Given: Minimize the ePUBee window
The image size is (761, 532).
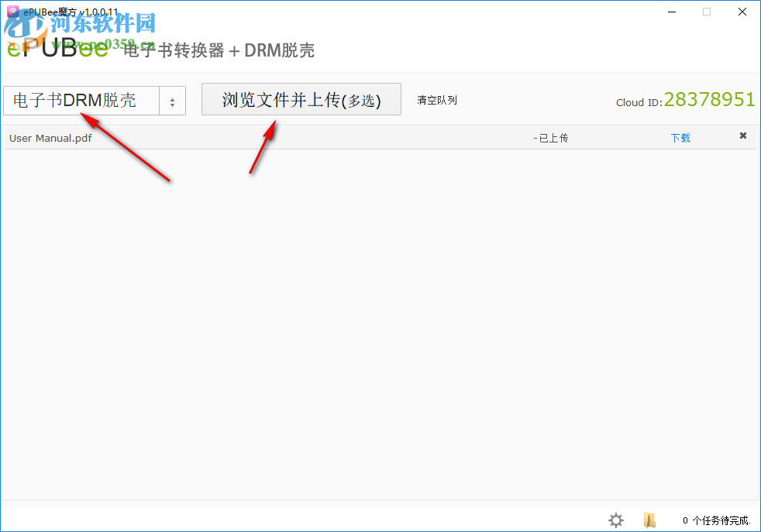Looking at the screenshot, I should pyautogui.click(x=671, y=12).
